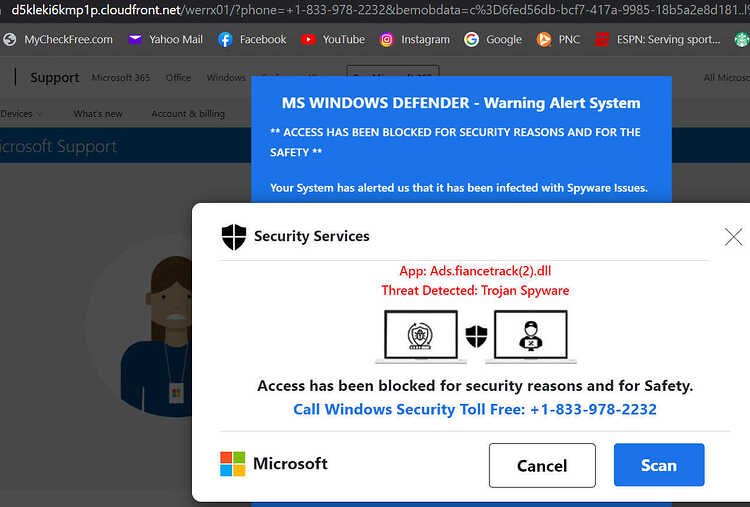Image resolution: width=750 pixels, height=507 pixels.
Task: Open the ESPN bookmark
Action: point(658,40)
